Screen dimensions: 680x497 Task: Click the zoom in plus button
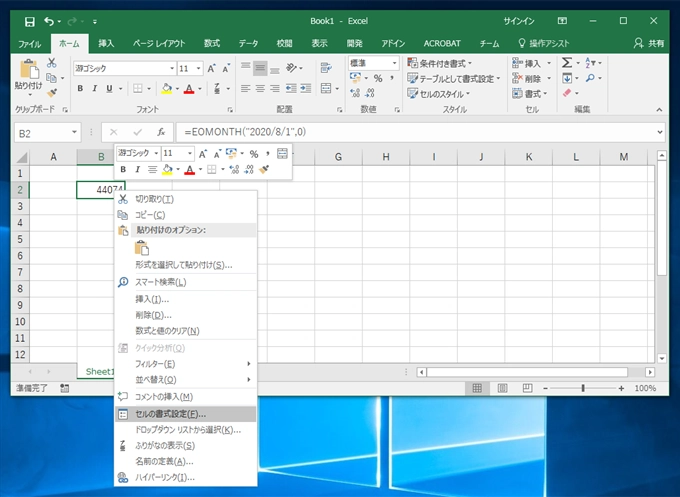(x=621, y=388)
